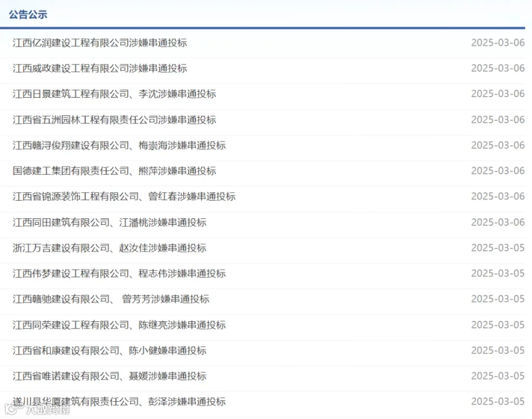Open 江西威政建设工程有限公司涉嫌串通投标 notice
The width and height of the screenshot is (532, 419).
pyautogui.click(x=100, y=68)
